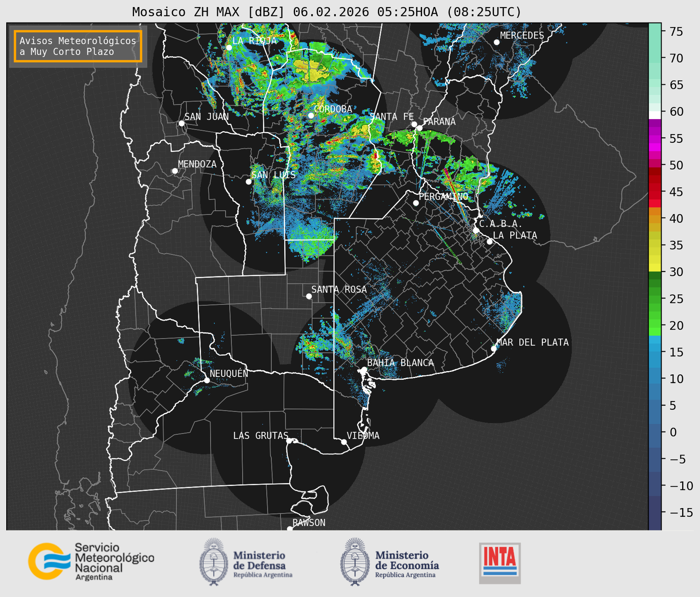Click the INTA logo
Viewport: 700px width, 597px height.
coord(500,563)
